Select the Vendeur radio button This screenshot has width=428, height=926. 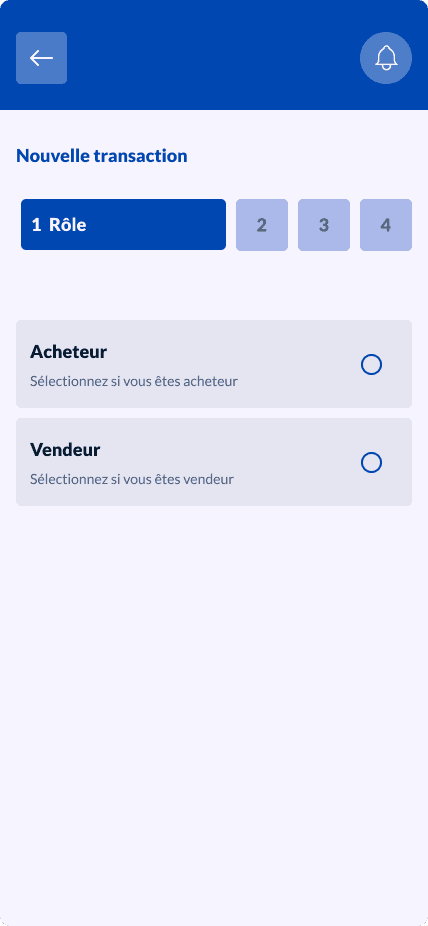pos(371,462)
